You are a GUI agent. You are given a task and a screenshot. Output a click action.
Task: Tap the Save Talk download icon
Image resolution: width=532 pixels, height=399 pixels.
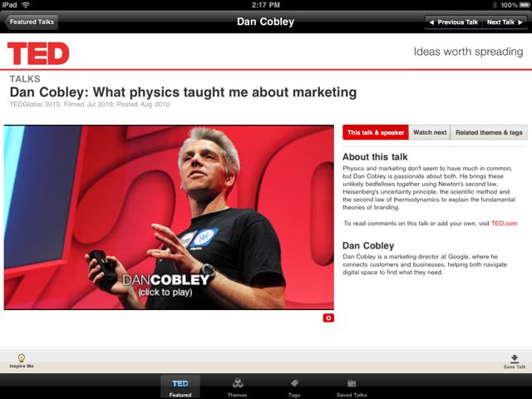[x=515, y=362]
